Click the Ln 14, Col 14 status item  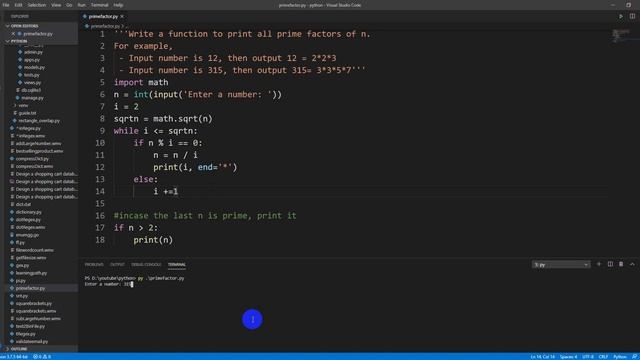(x=542, y=357)
